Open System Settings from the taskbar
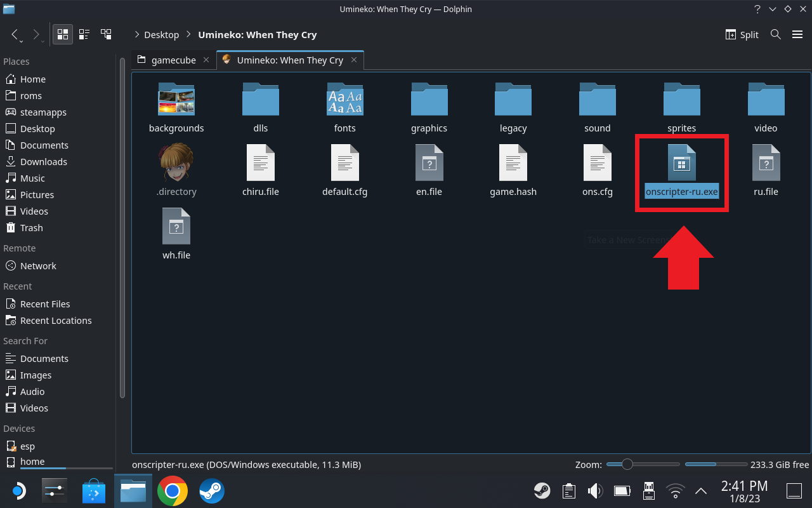The height and width of the screenshot is (508, 812). coord(55,490)
